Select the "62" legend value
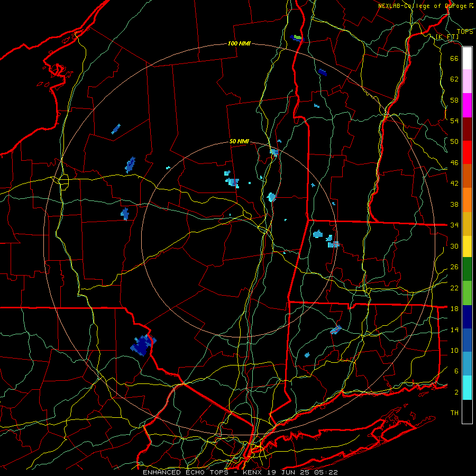This screenshot has height=476, width=476. (454, 79)
